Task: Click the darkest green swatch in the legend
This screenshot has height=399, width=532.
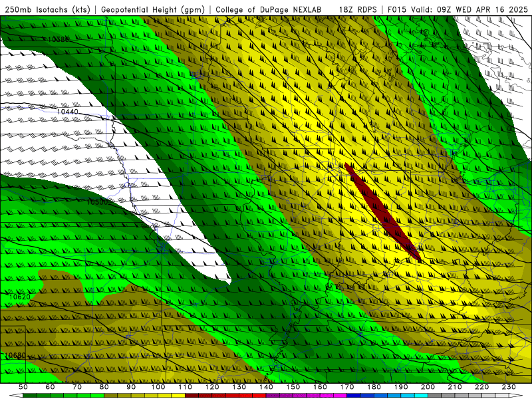Action: (30, 395)
